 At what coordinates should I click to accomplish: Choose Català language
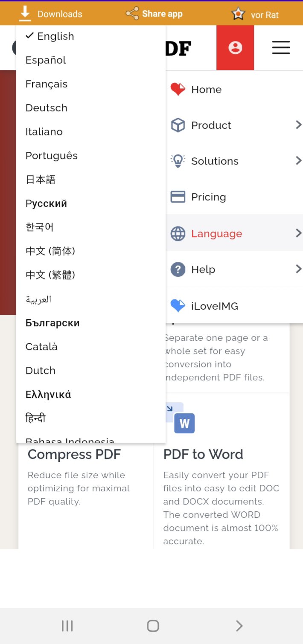point(91,347)
